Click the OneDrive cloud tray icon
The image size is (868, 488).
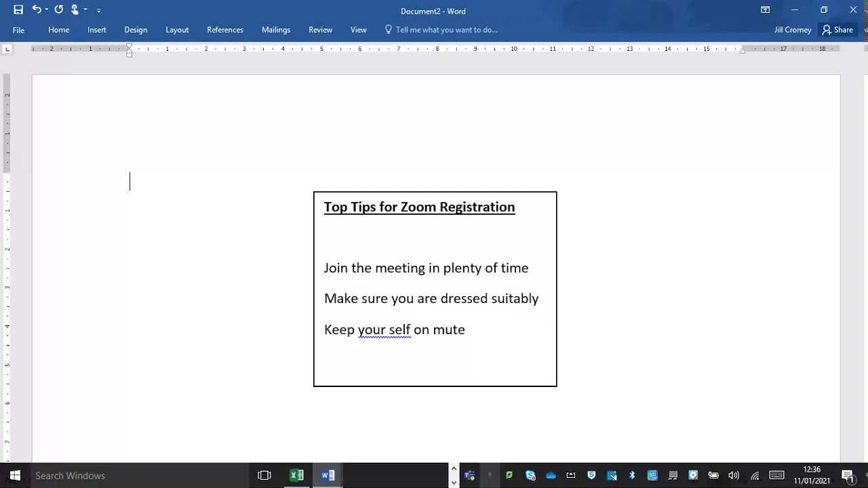(x=551, y=475)
